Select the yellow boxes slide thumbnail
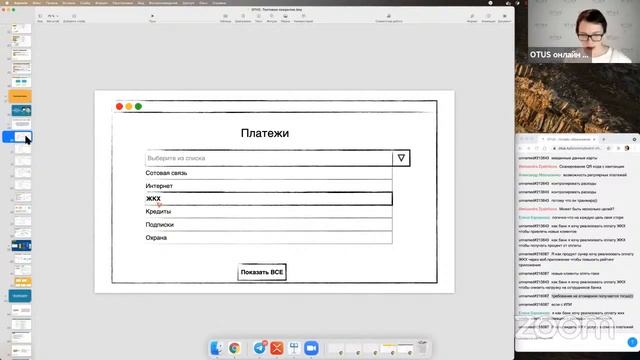640x360 pixels. click(x=22, y=282)
